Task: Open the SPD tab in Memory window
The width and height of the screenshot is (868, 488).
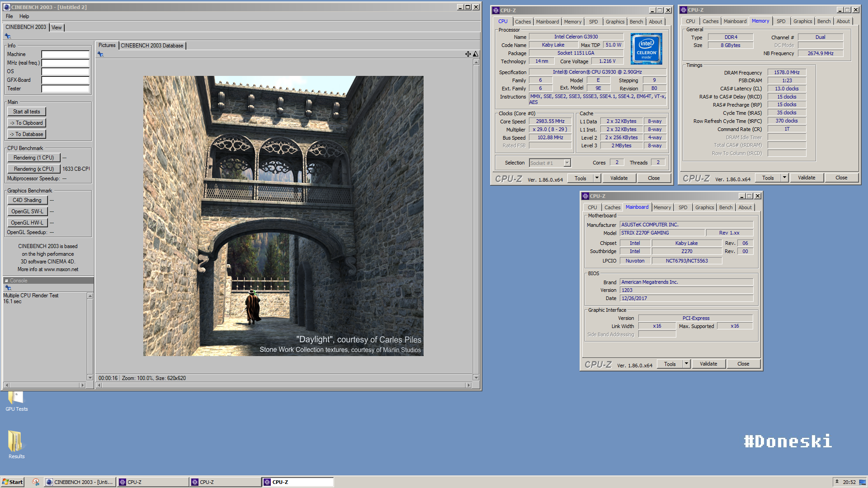Action: 781,21
